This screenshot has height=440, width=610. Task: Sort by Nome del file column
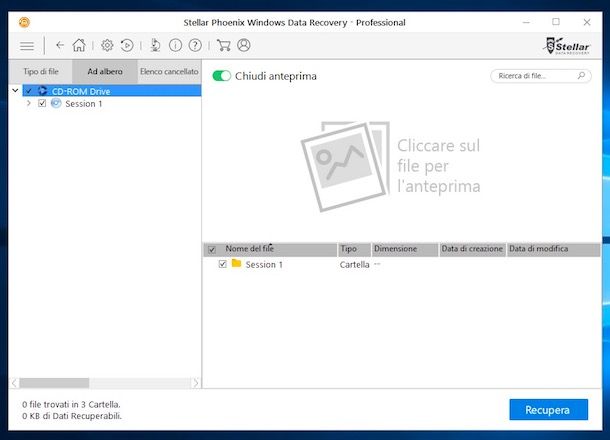pyautogui.click(x=270, y=249)
